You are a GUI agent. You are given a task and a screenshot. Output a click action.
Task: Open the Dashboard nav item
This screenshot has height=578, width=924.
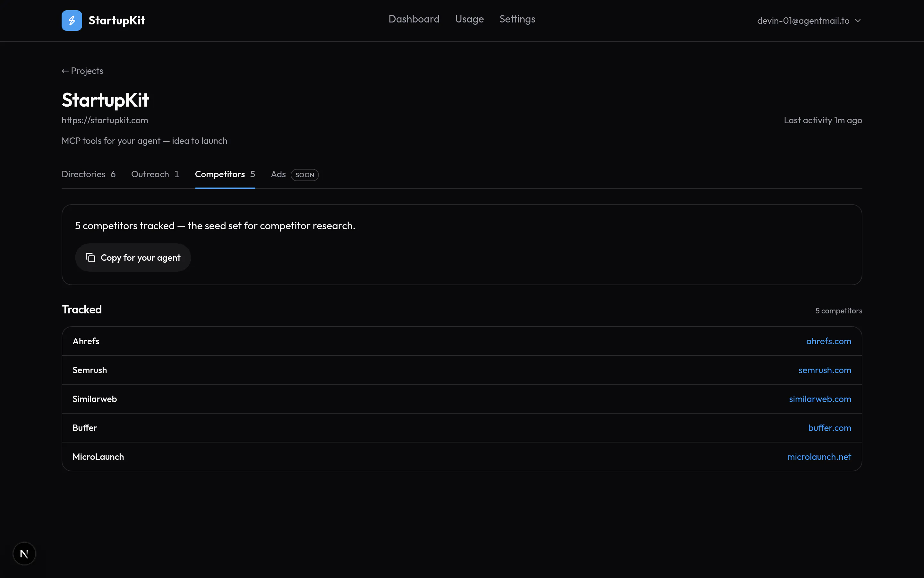tap(414, 19)
